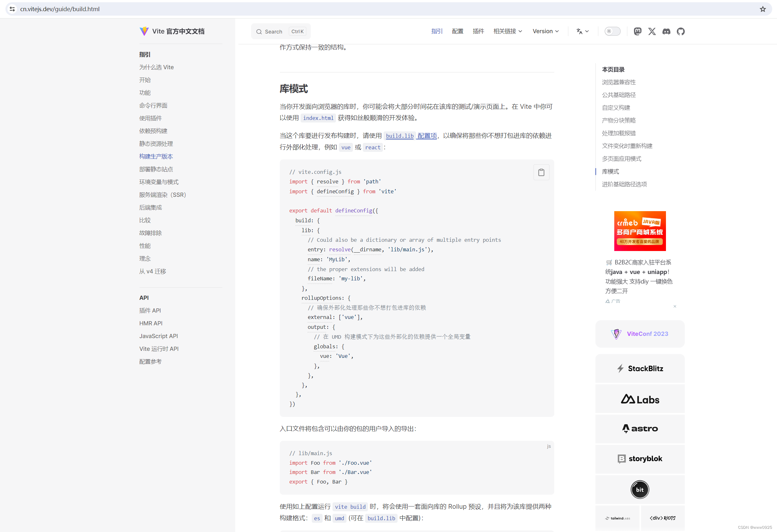Copy code with the clipboard icon
Viewport: 777px width, 532px height.
coord(541,173)
